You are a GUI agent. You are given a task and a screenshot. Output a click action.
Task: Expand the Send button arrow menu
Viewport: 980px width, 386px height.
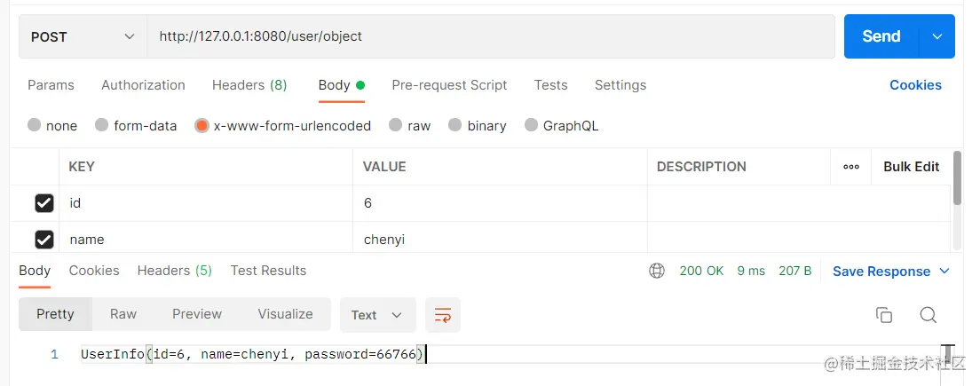[937, 37]
